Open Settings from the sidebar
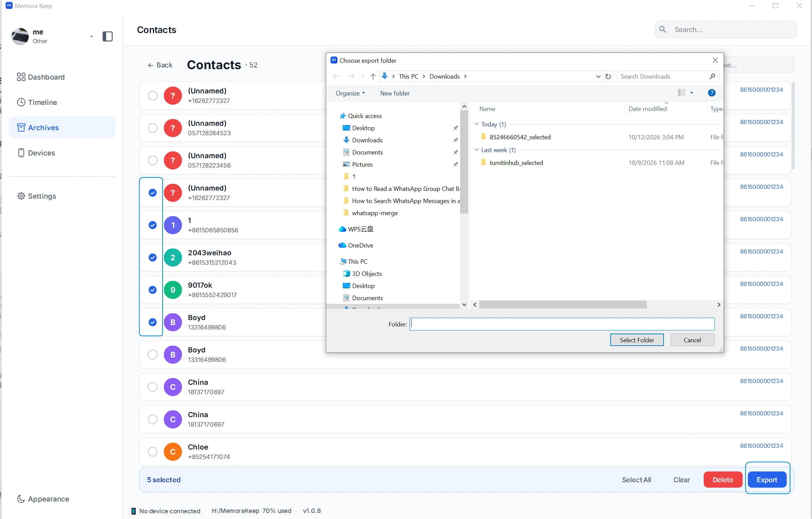 point(36,196)
